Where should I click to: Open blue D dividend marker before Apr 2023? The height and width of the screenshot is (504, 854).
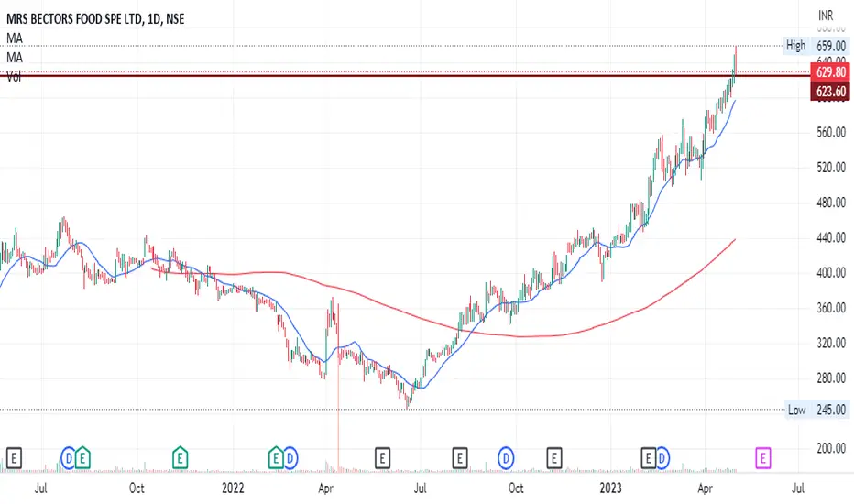(x=662, y=457)
